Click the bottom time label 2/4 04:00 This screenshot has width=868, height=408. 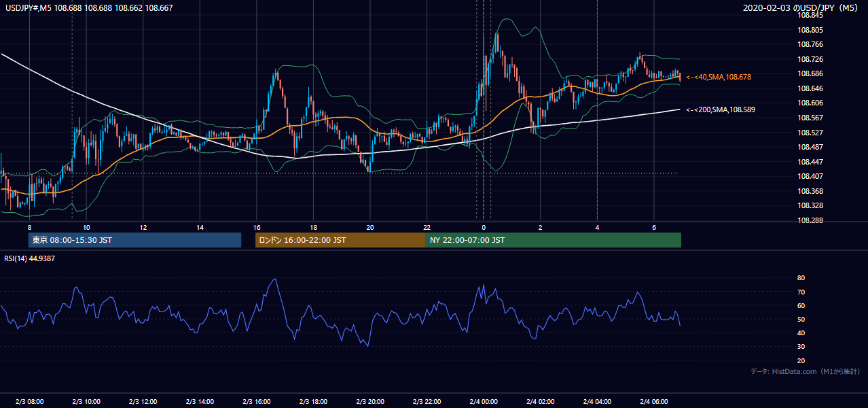point(597,402)
